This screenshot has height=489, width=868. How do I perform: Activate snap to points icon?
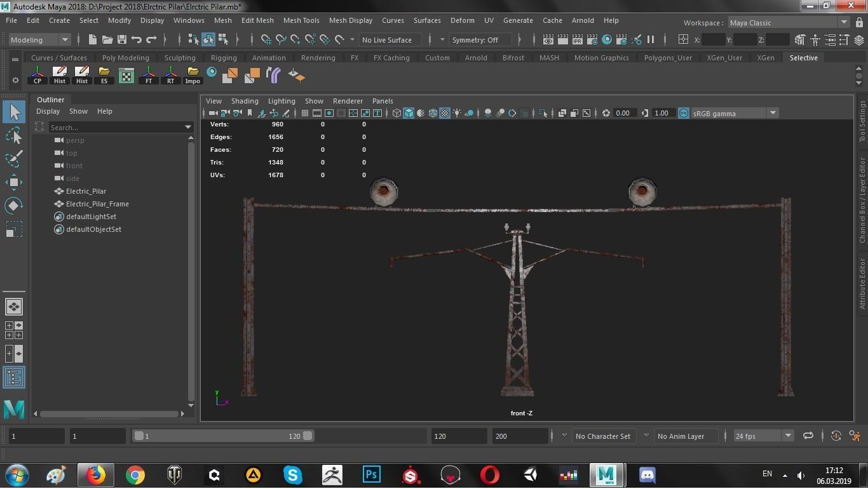[295, 39]
